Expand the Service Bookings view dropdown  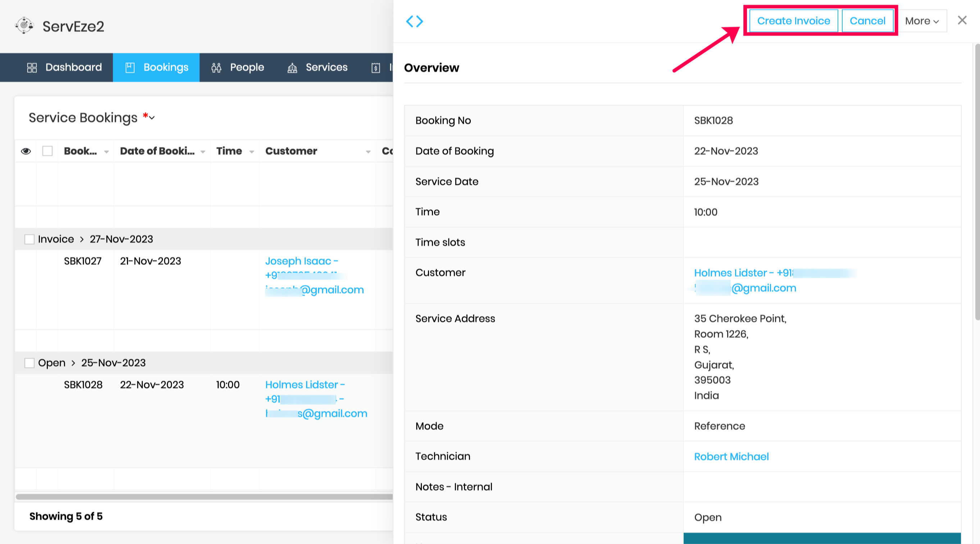pos(152,118)
